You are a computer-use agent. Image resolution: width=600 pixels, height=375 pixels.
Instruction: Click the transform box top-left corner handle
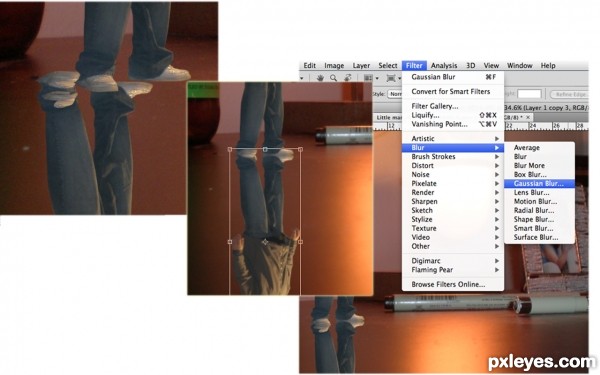230,149
